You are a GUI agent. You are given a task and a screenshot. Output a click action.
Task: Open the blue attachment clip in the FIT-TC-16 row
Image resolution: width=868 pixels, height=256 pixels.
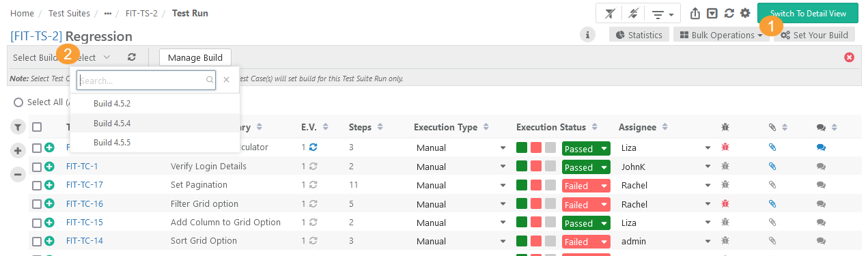(772, 203)
